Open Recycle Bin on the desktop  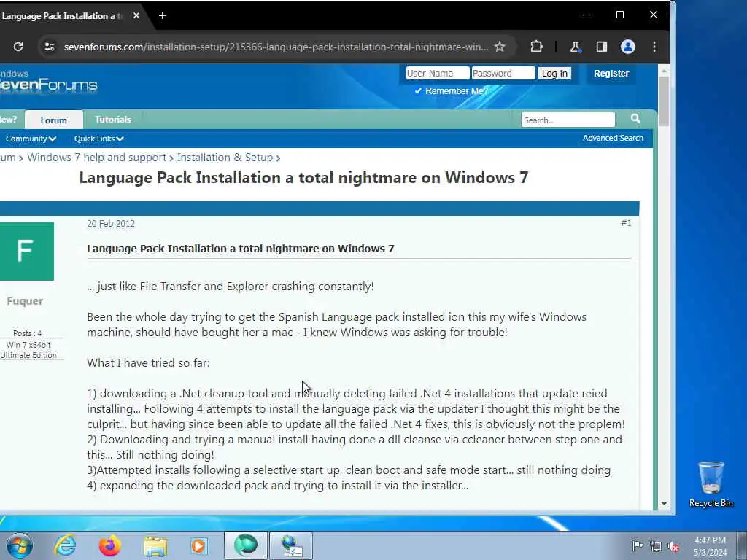711,484
